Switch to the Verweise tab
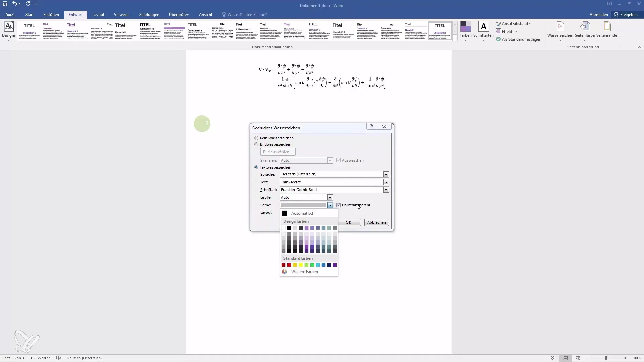Image resolution: width=644 pixels, height=362 pixels. (122, 15)
